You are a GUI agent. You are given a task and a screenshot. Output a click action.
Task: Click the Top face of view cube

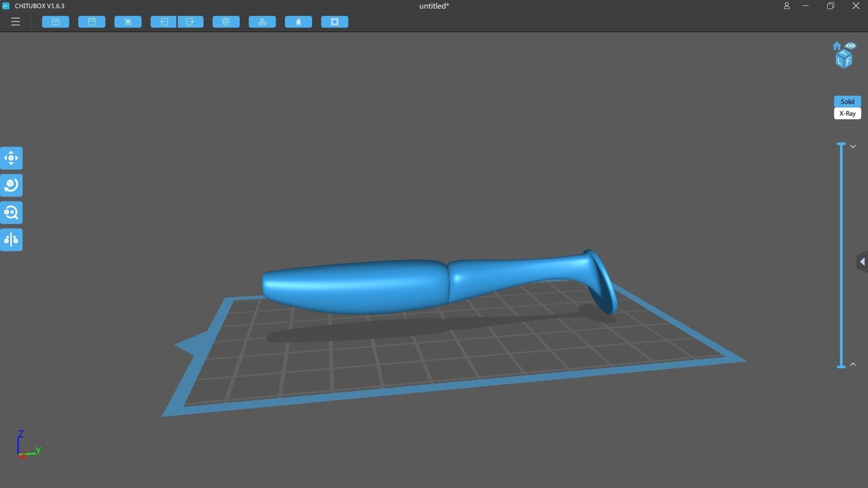[x=844, y=53]
